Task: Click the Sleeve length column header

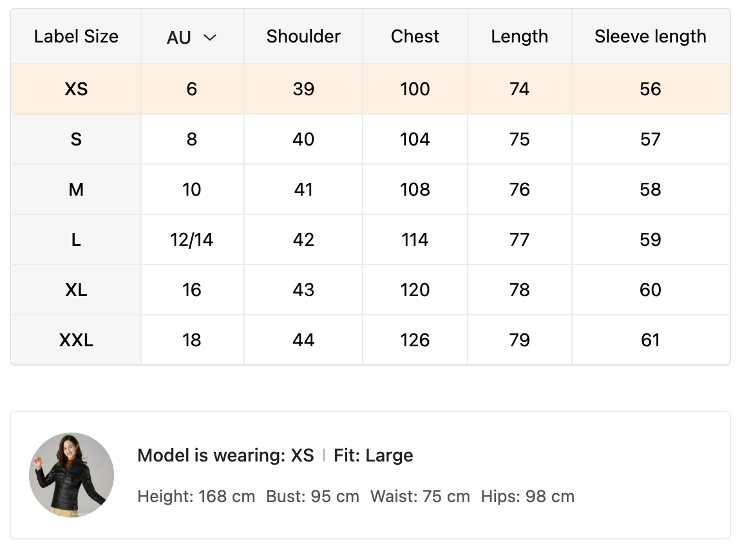Action: pos(650,36)
